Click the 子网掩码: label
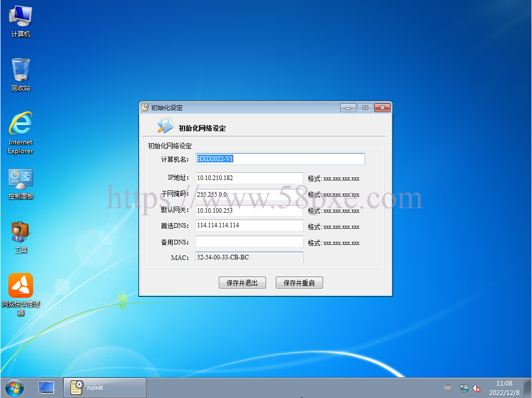532x398 pixels. click(x=175, y=194)
